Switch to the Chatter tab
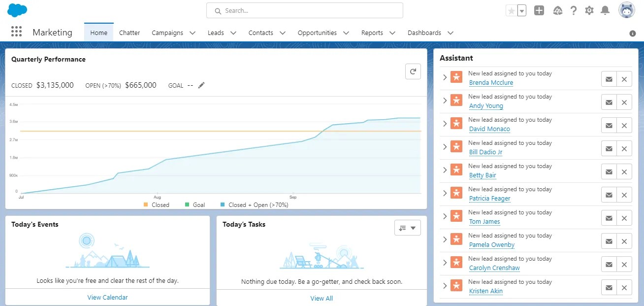The image size is (644, 306). [x=129, y=33]
